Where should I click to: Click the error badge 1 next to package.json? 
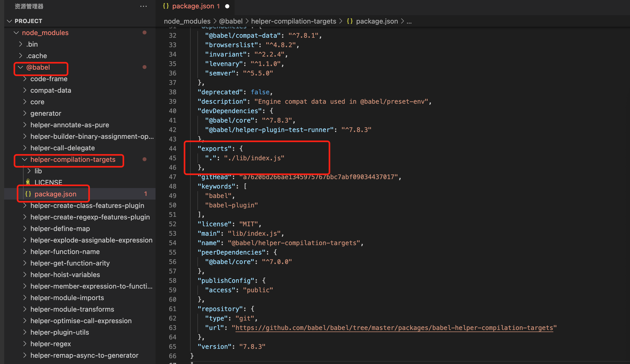[146, 194]
